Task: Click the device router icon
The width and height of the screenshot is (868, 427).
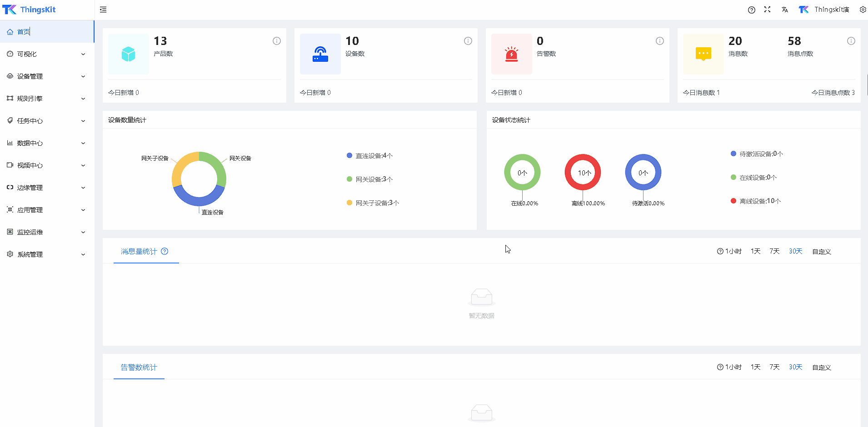Action: [x=320, y=54]
